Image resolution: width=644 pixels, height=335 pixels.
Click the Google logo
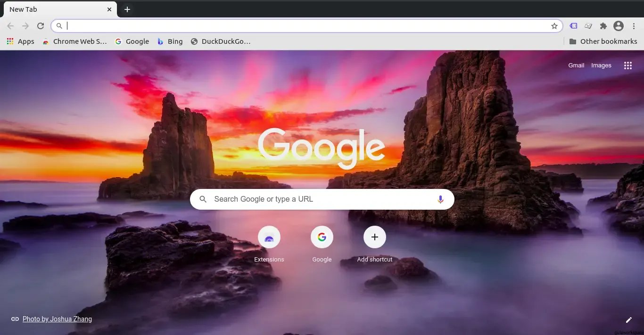322,148
